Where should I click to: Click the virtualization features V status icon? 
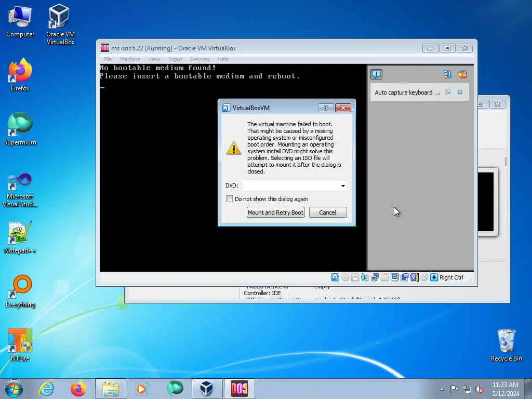coord(414,277)
